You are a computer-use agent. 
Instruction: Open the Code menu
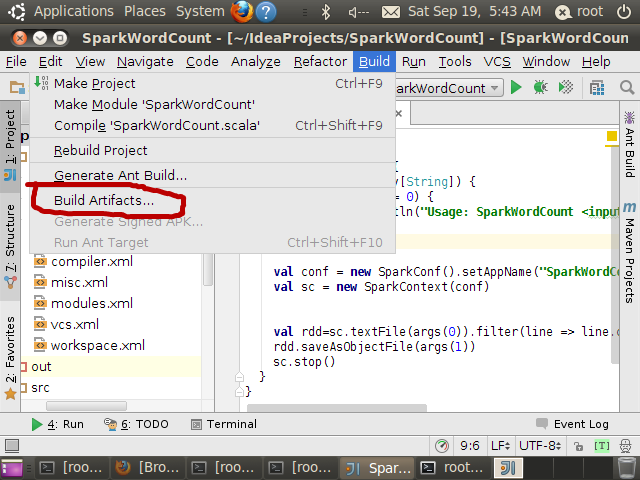coord(202,62)
